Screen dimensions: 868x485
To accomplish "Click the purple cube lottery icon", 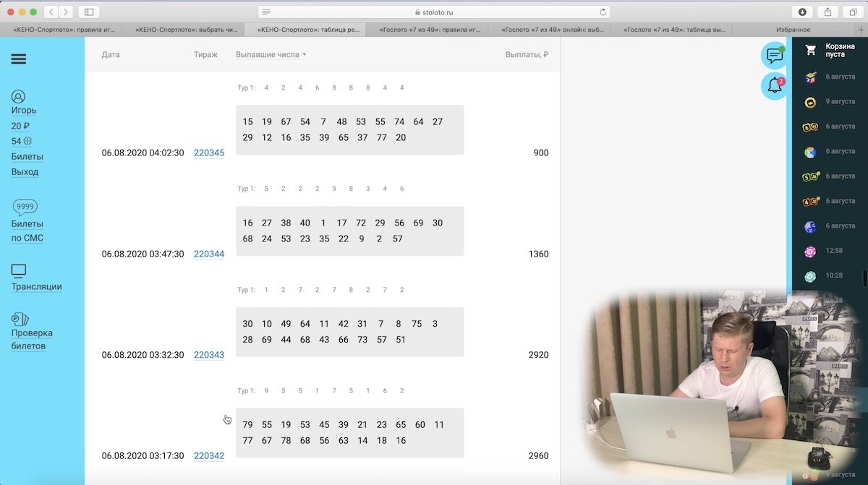I will click(811, 77).
